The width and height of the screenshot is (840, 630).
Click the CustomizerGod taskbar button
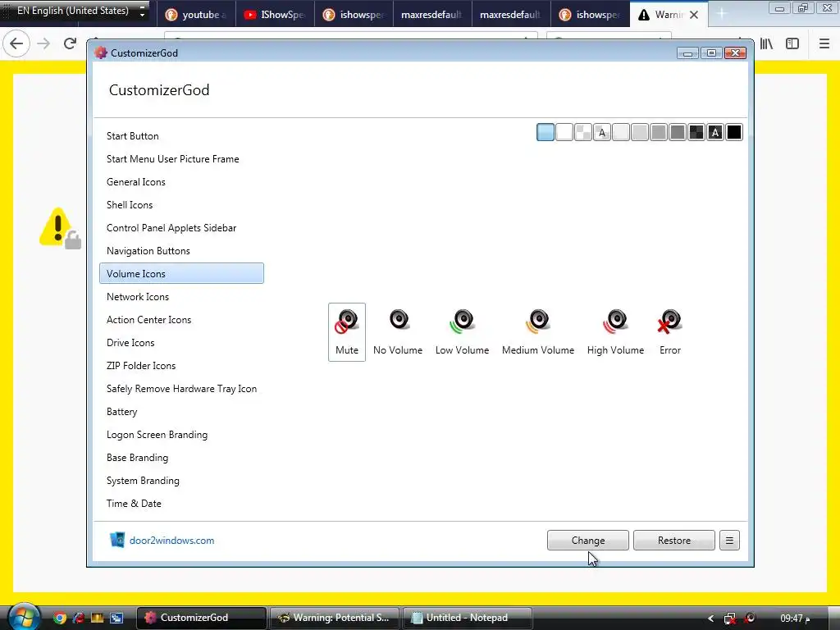[x=202, y=618]
